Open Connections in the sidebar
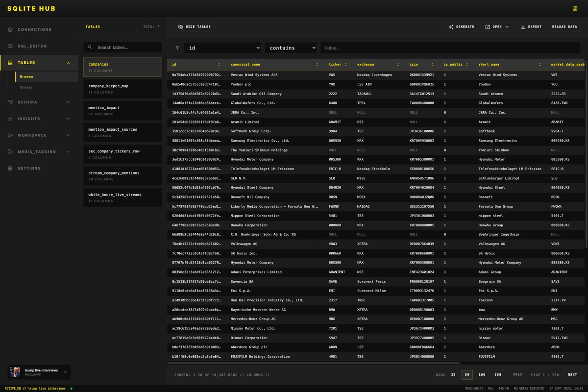 [39, 30]
